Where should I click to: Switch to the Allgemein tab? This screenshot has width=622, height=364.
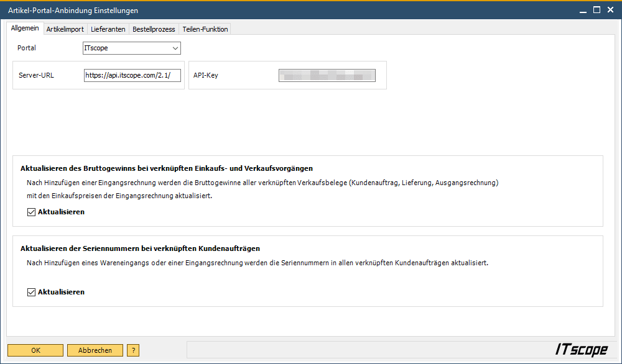click(25, 29)
